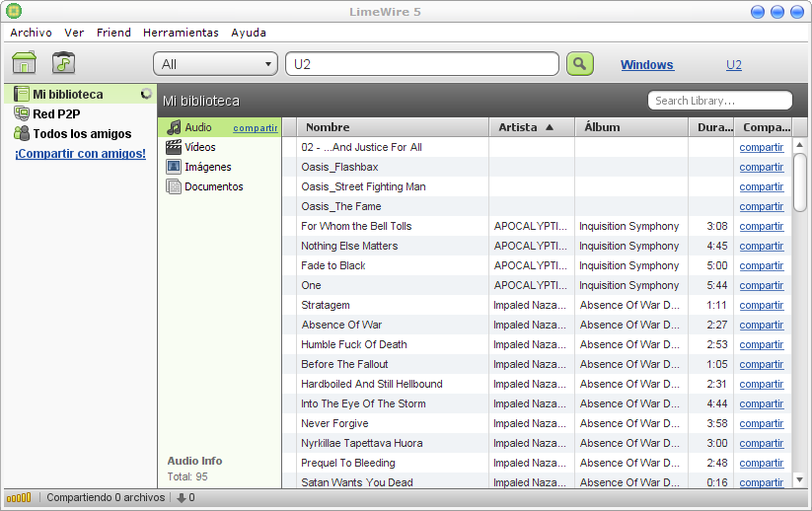Click the gear icon beside Mi biblioteca
The image size is (812, 511).
(146, 95)
